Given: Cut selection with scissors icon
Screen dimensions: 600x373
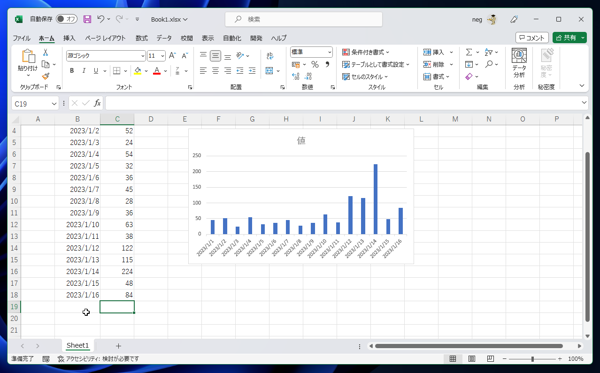Looking at the screenshot, I should tap(45, 52).
